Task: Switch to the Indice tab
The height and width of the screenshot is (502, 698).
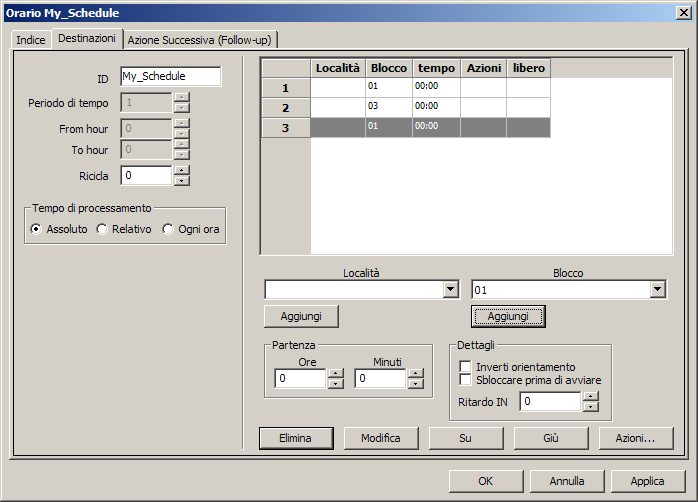Action: click(30, 39)
